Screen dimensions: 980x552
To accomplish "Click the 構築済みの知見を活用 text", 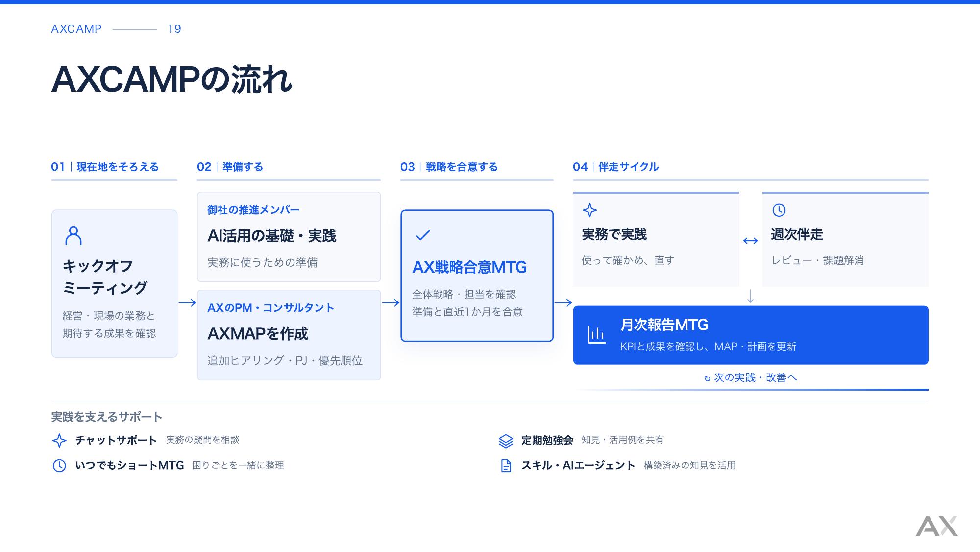I will (x=689, y=465).
